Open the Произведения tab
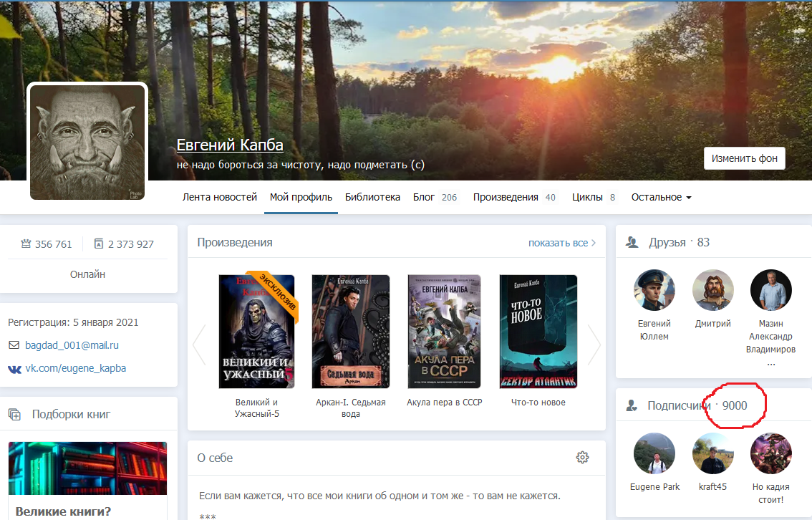Viewport: 812px width, 520px height. point(506,197)
